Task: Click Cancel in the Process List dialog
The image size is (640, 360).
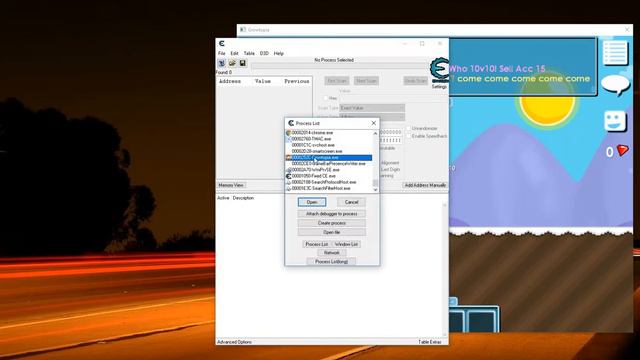Action: tap(351, 202)
